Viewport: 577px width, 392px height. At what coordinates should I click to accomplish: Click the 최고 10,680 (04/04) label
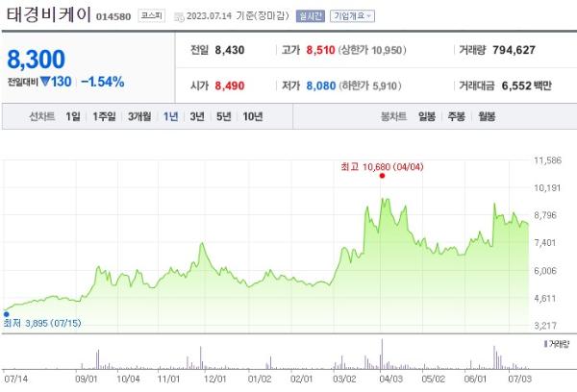[x=382, y=167]
